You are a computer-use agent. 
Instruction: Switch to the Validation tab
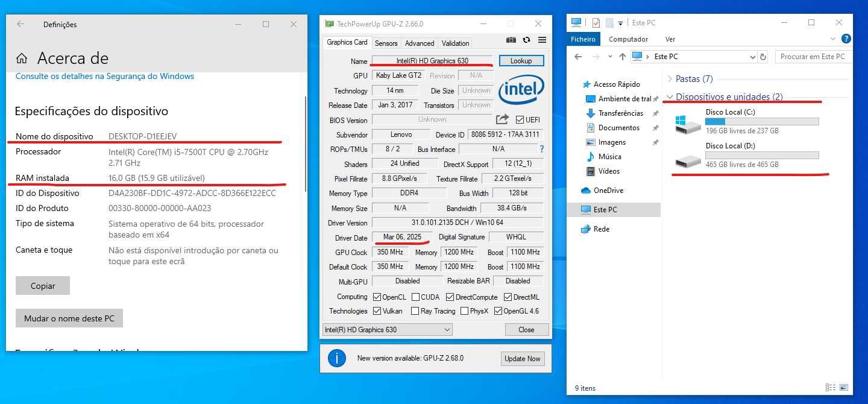(x=455, y=43)
